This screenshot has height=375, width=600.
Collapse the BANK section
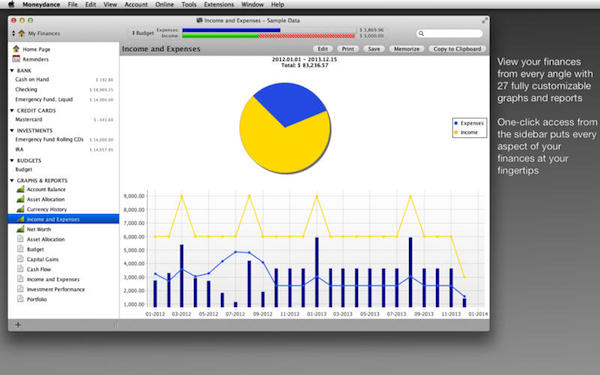click(x=12, y=70)
